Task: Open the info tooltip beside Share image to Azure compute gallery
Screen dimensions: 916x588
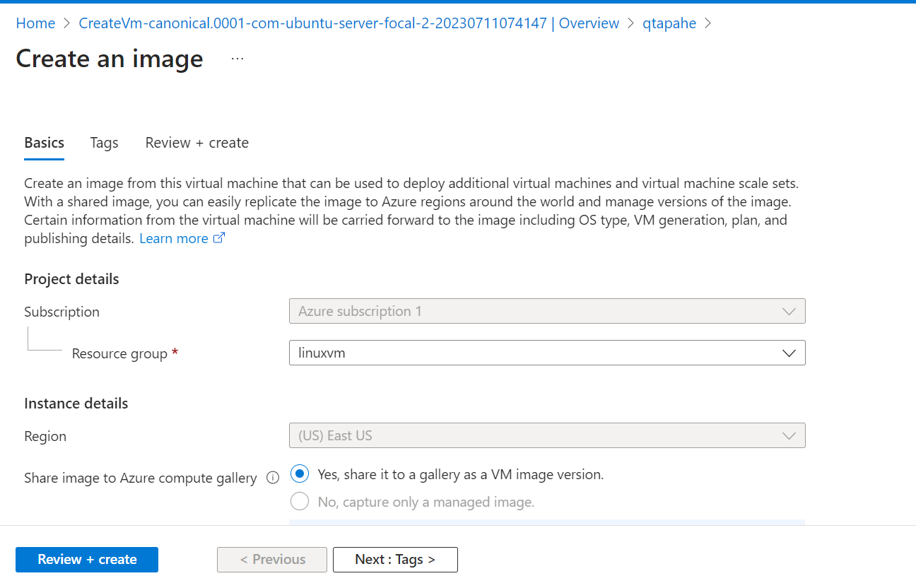Action: 273,478
